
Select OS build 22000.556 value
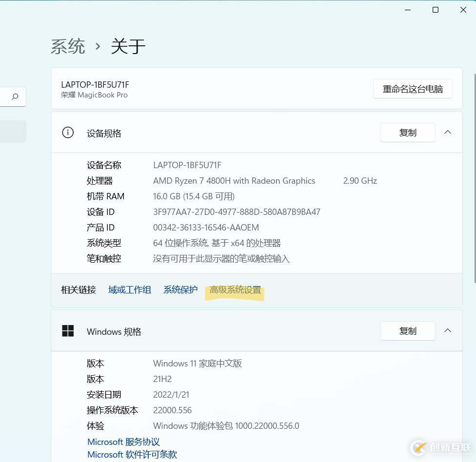coord(173,410)
